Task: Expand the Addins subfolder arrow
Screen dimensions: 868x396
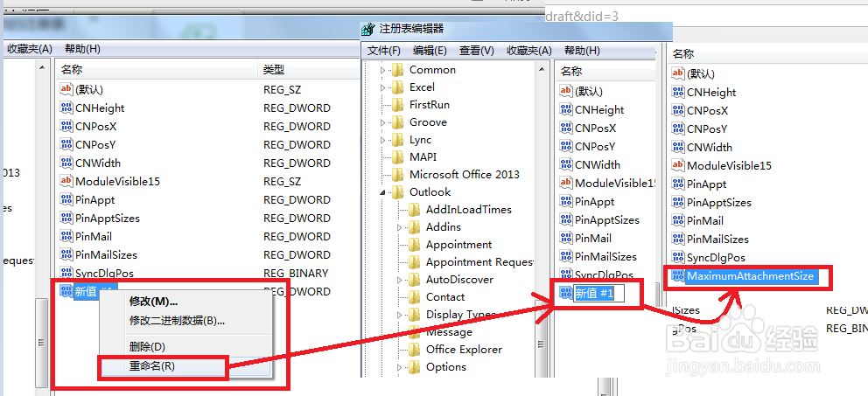Action: tap(399, 227)
